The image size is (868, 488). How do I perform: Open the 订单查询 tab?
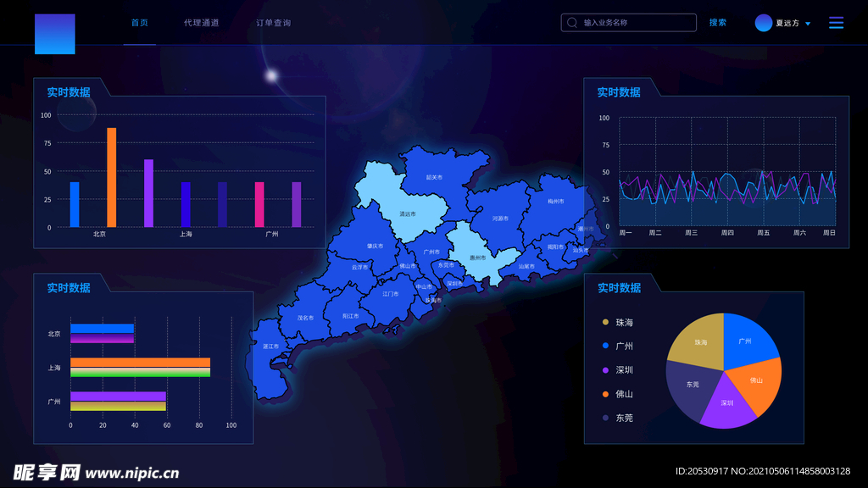click(x=274, y=23)
